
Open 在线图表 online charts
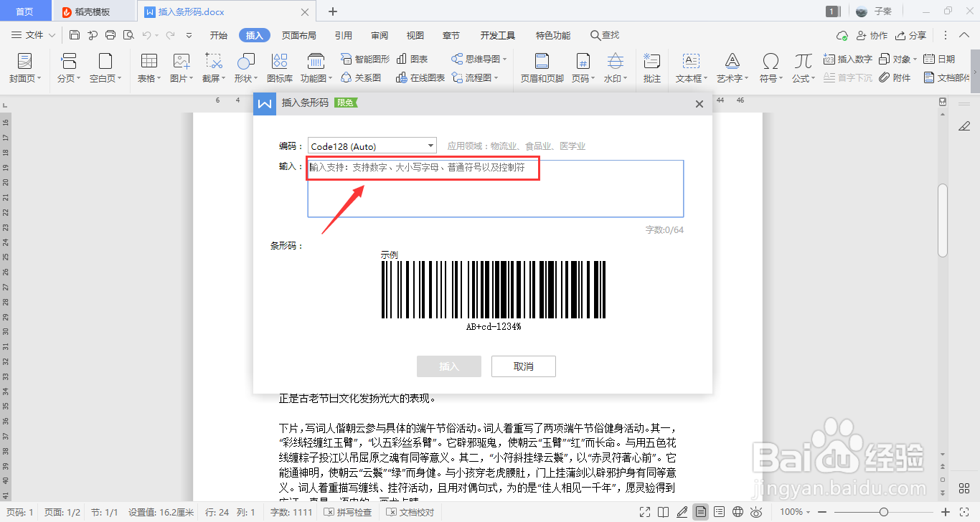(420, 77)
